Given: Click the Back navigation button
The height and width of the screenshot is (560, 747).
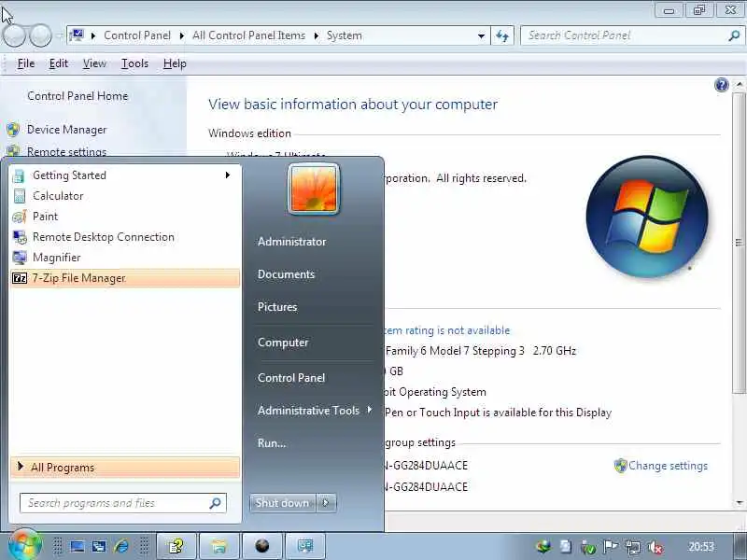Looking at the screenshot, I should point(14,35).
